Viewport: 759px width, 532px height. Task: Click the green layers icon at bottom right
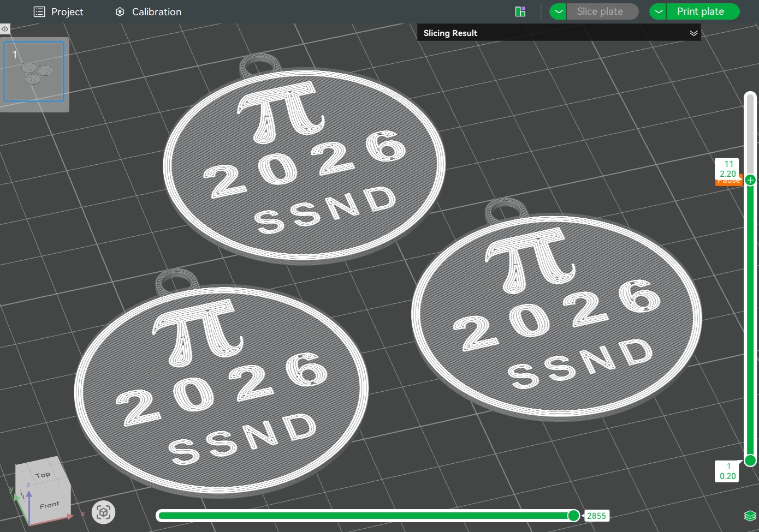point(750,516)
